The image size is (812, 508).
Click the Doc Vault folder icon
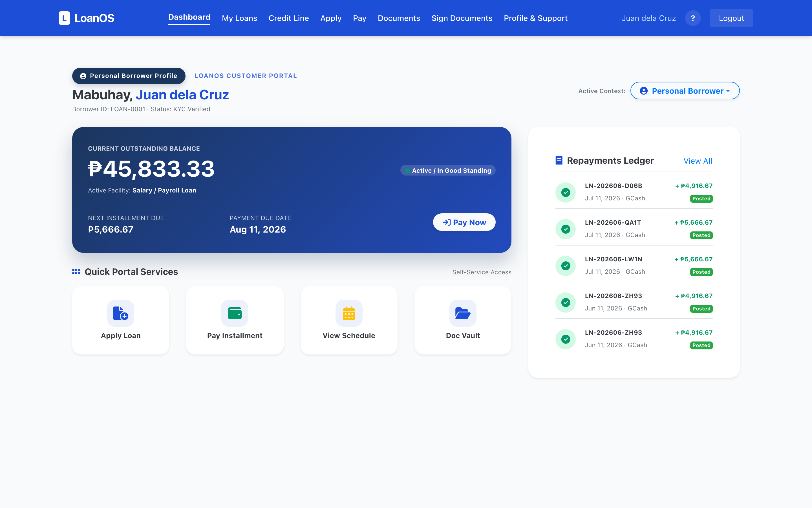point(463,313)
